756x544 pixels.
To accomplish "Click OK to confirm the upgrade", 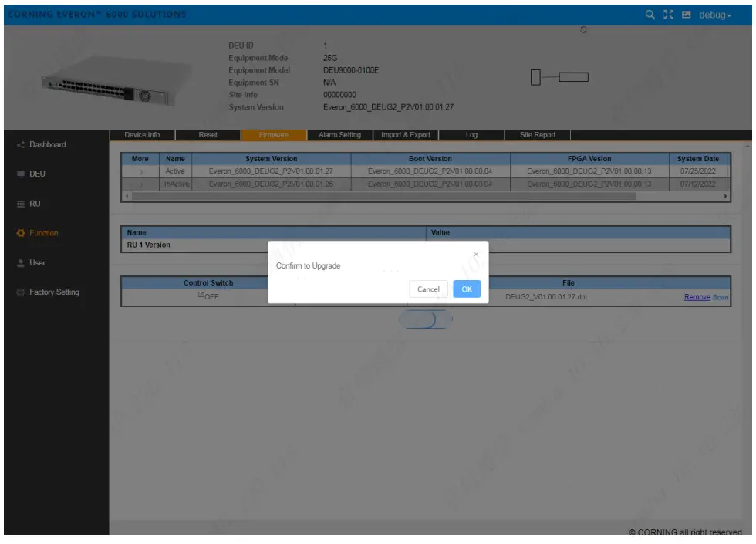I will point(466,289).
